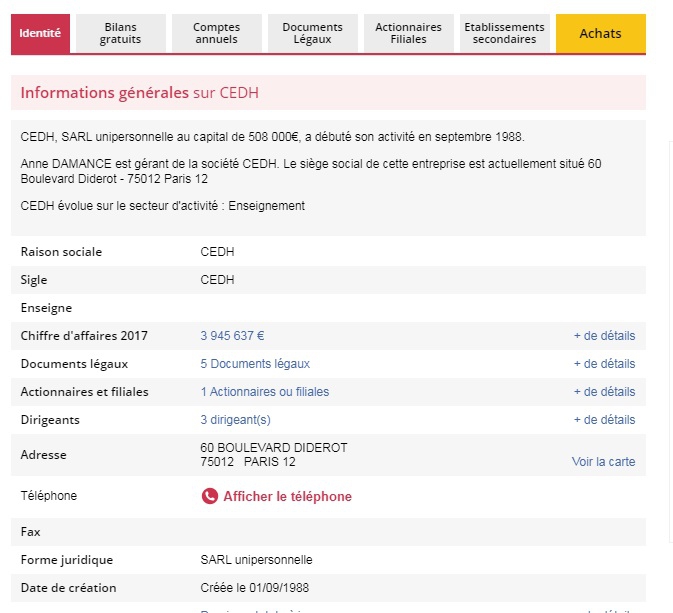Image resolution: width=673 pixels, height=613 pixels.
Task: Open the 5 Documents légaux link
Action: tap(255, 364)
